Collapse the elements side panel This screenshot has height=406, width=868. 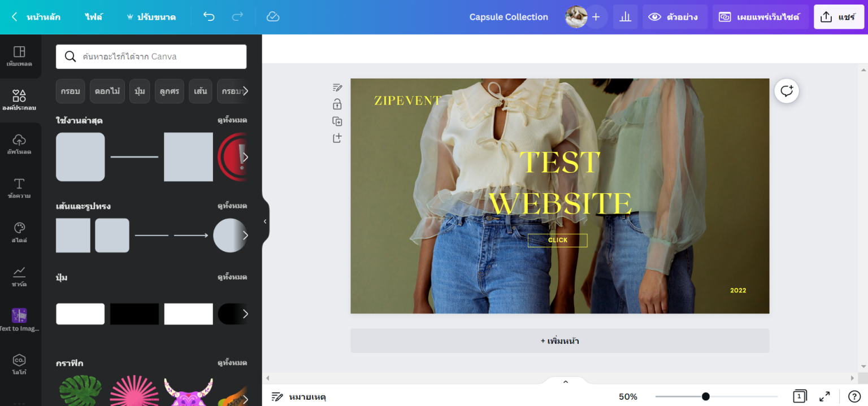click(x=264, y=221)
